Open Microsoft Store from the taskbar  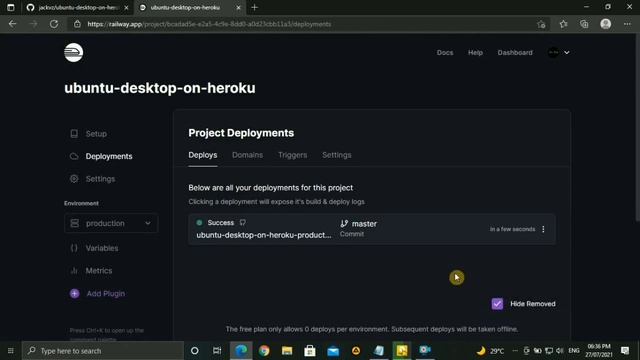[310, 351]
